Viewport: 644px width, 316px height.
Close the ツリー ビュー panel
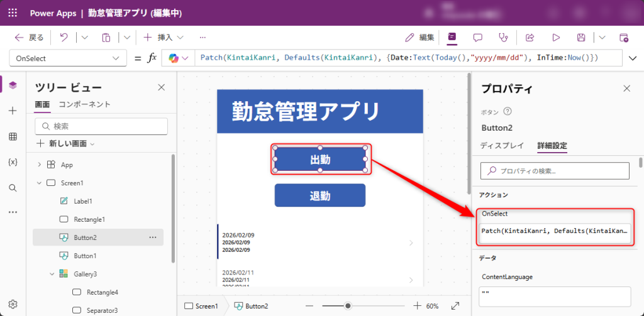click(x=162, y=87)
